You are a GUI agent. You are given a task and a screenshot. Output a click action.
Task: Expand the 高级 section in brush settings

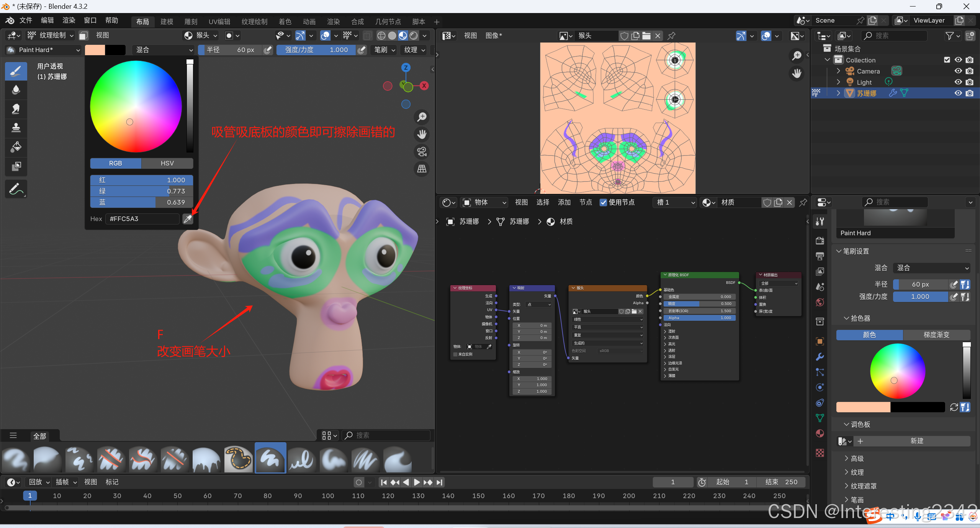[857, 458]
